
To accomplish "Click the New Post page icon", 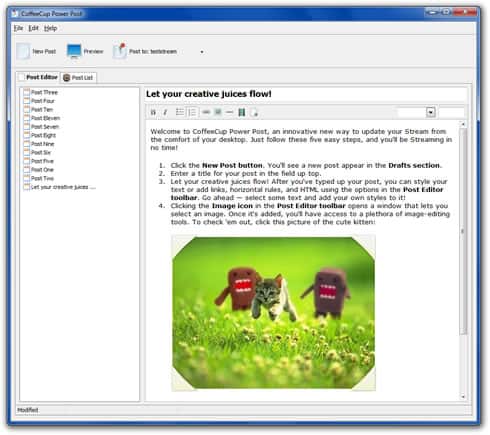I will [x=23, y=51].
